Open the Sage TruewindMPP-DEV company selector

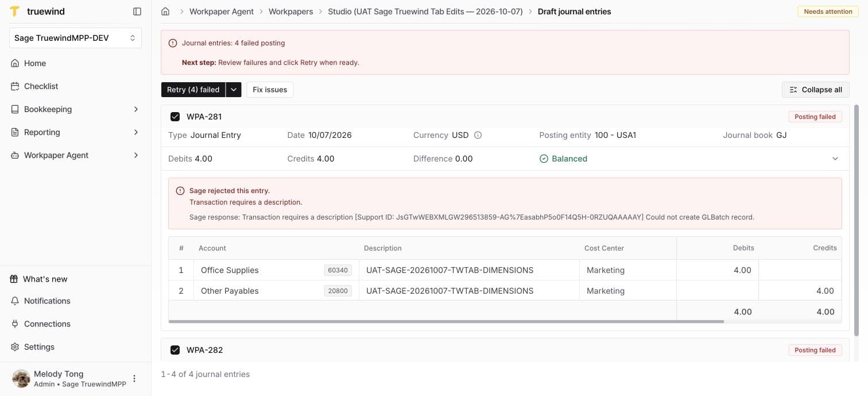tap(75, 38)
